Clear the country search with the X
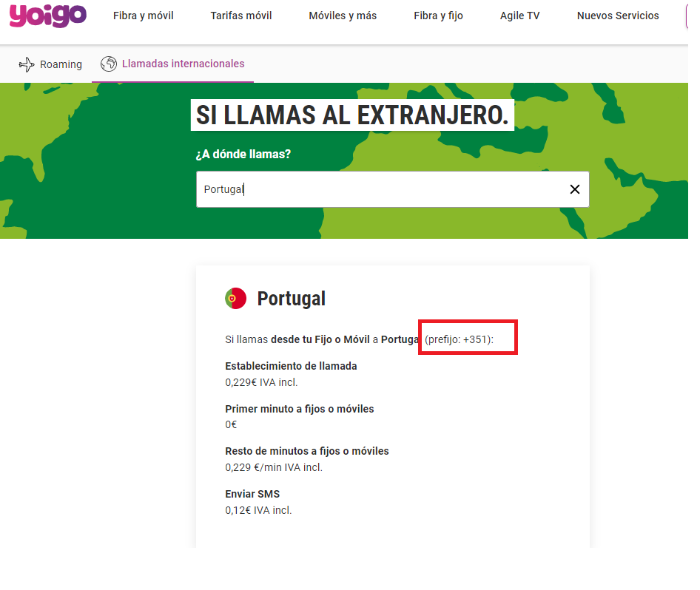700x590 pixels. pyautogui.click(x=575, y=189)
